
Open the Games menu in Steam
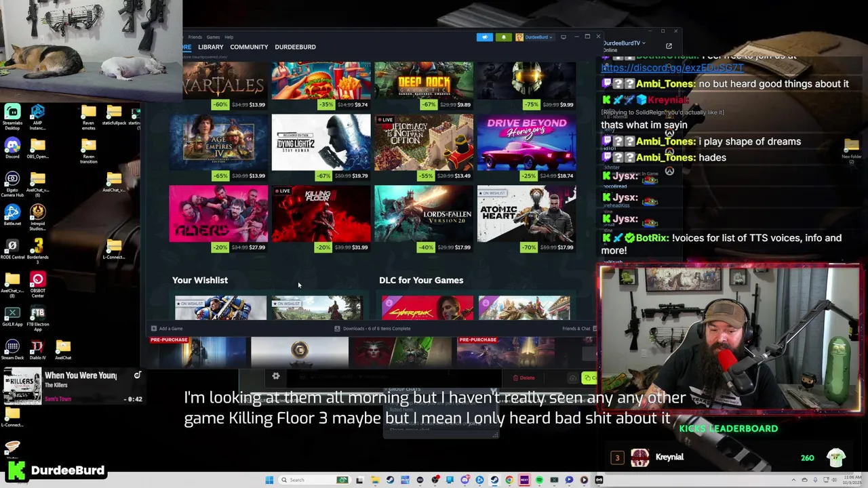(x=213, y=37)
